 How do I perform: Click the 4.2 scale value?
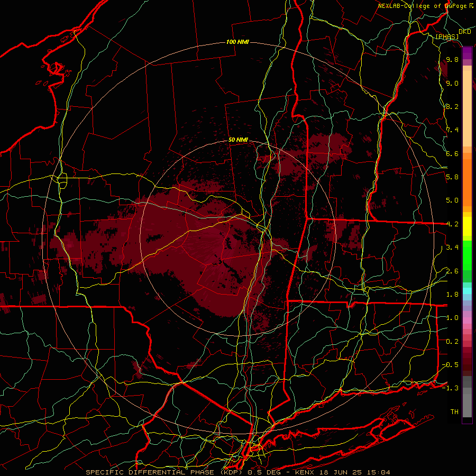pos(452,224)
